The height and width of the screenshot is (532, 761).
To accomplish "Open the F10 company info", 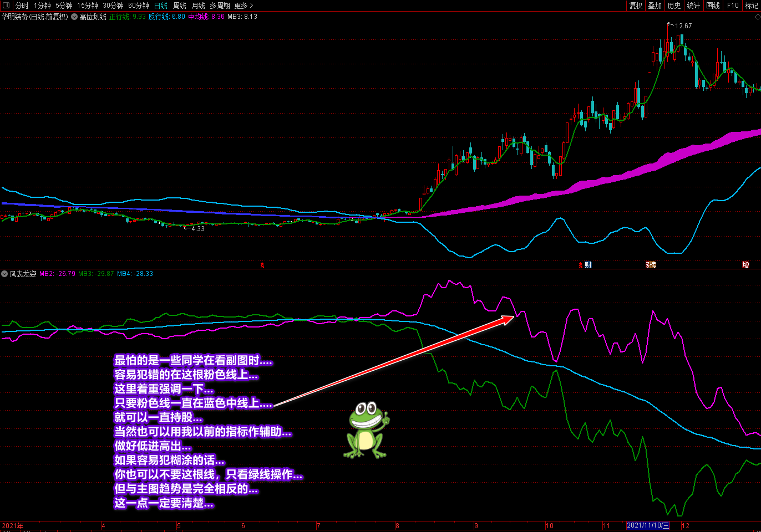I will click(733, 6).
